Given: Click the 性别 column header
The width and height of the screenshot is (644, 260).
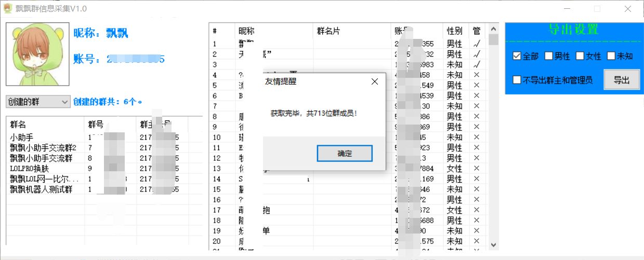Looking at the screenshot, I should pos(456,31).
